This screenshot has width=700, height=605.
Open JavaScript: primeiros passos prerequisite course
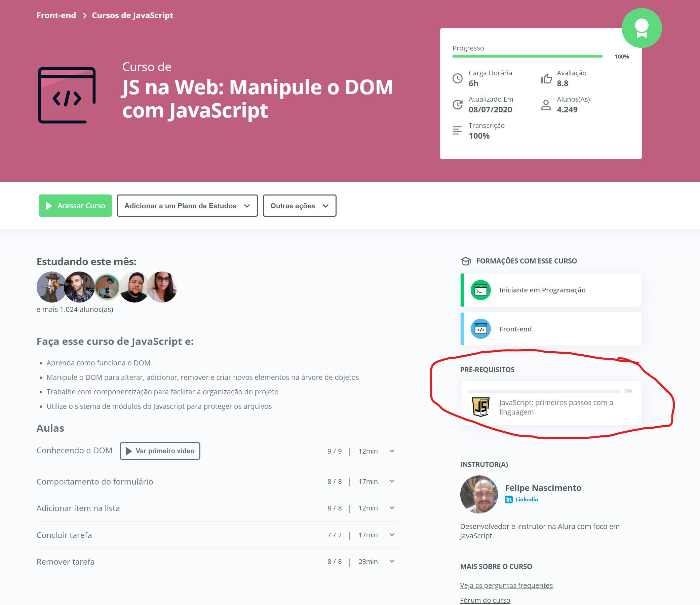point(551,403)
